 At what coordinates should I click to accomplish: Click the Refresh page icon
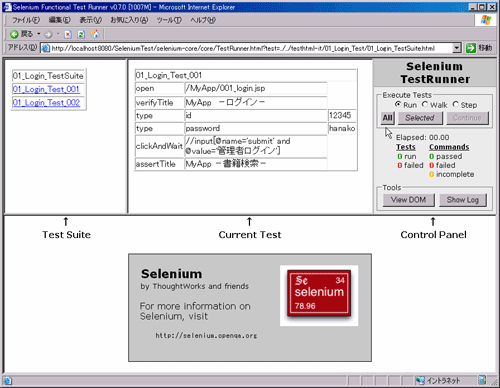[81, 34]
